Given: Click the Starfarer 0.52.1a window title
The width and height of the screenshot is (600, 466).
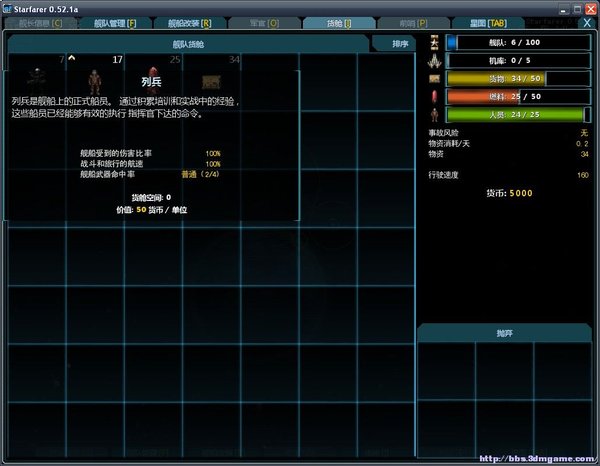Looking at the screenshot, I should point(46,9).
